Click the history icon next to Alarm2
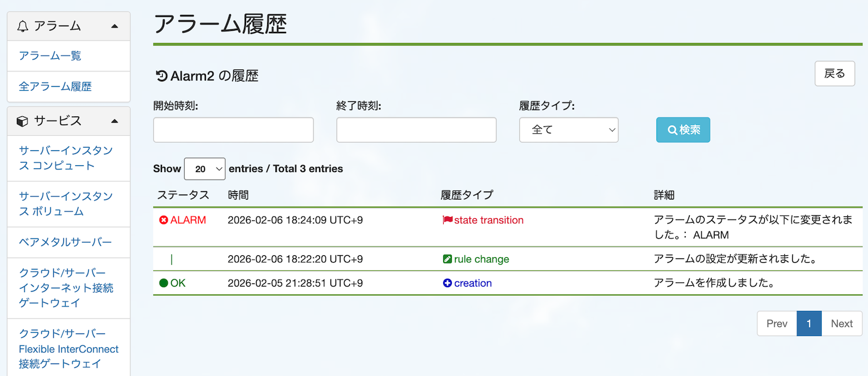Viewport: 868px width, 376px height. [x=161, y=76]
